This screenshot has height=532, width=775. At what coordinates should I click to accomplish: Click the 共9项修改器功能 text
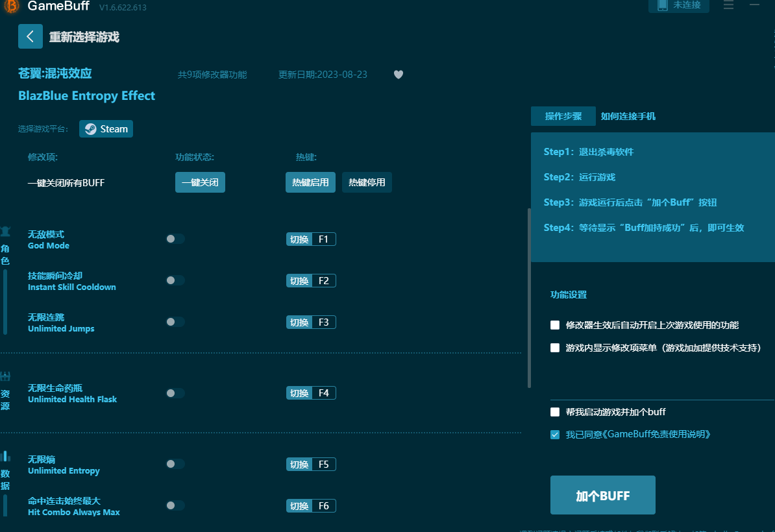coord(212,75)
